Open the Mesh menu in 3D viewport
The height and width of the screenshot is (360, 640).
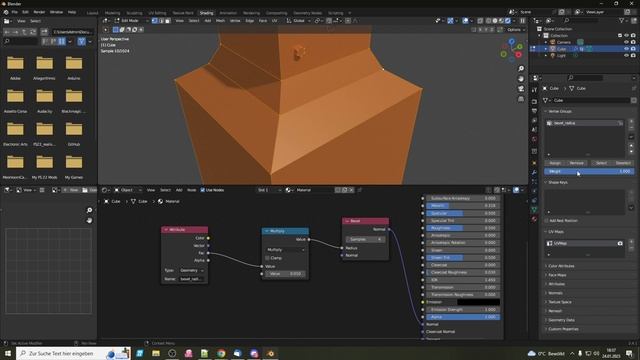click(220, 21)
